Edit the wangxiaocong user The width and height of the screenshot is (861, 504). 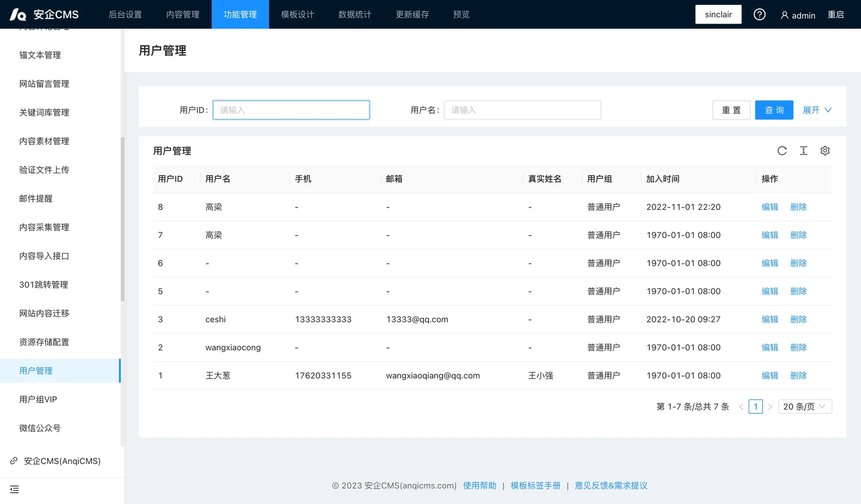pos(770,347)
